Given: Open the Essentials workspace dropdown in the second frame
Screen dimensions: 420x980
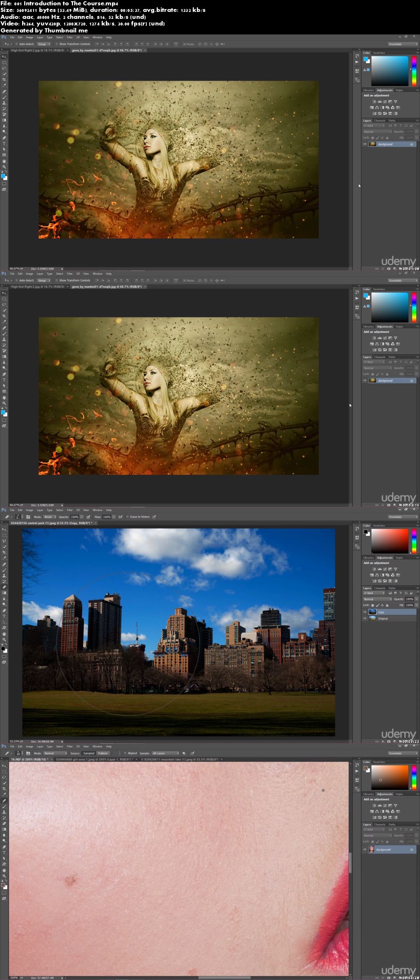Looking at the screenshot, I should click(403, 280).
